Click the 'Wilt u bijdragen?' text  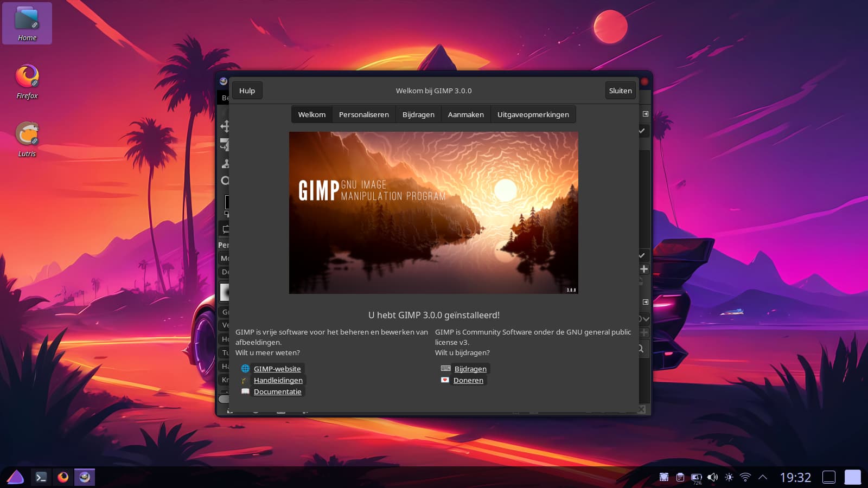(x=462, y=352)
